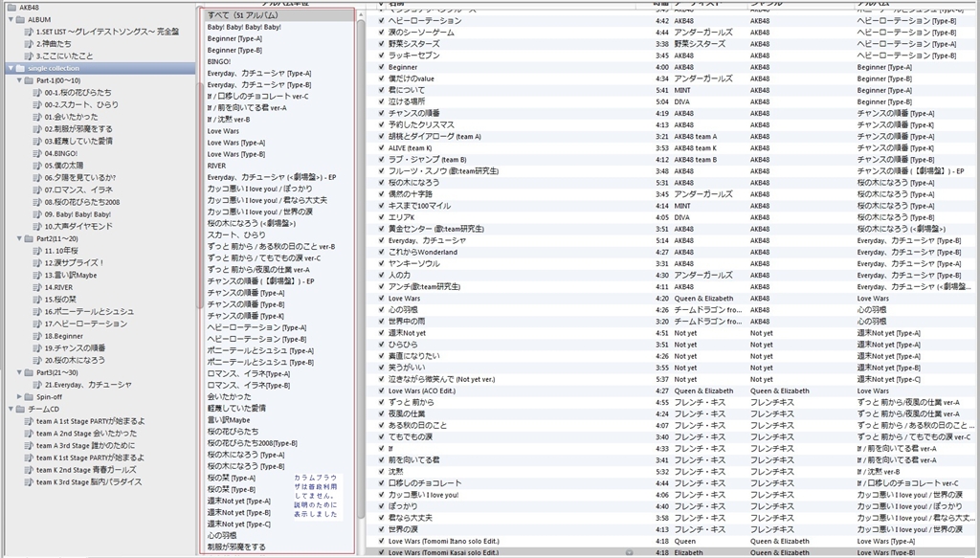The height and width of the screenshot is (558, 980).
Task: Click the playlist icon beside 3.ここにいたこと
Action: click(28, 56)
